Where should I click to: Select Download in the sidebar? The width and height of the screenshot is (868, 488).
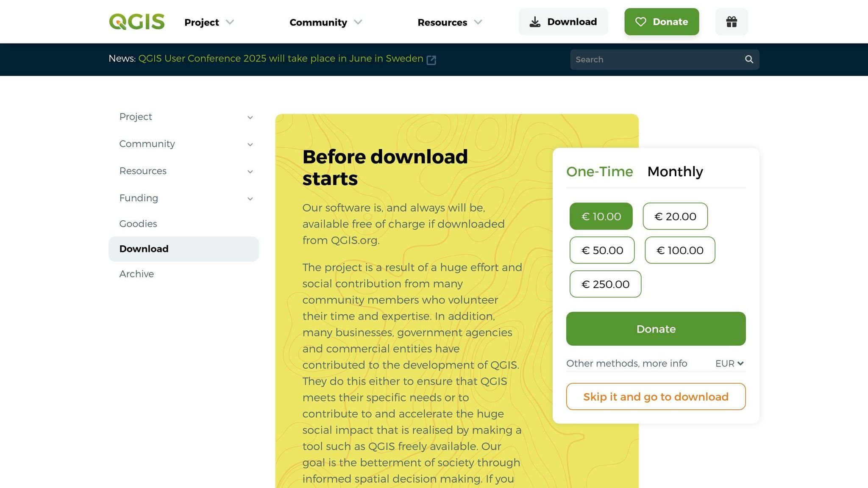point(184,249)
